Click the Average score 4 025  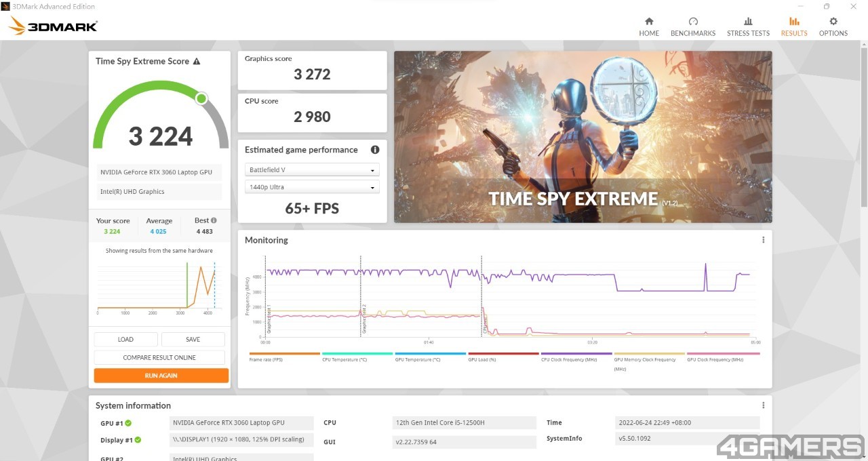pos(157,232)
